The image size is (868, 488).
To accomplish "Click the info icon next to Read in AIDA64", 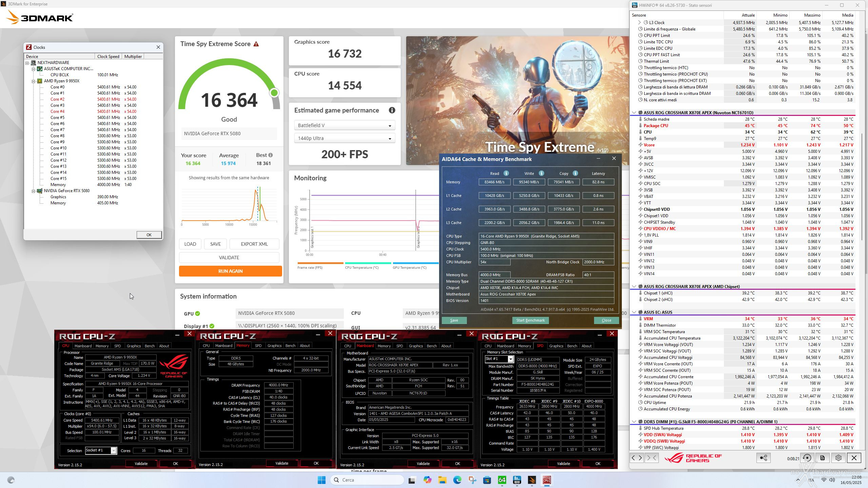I will (x=506, y=173).
